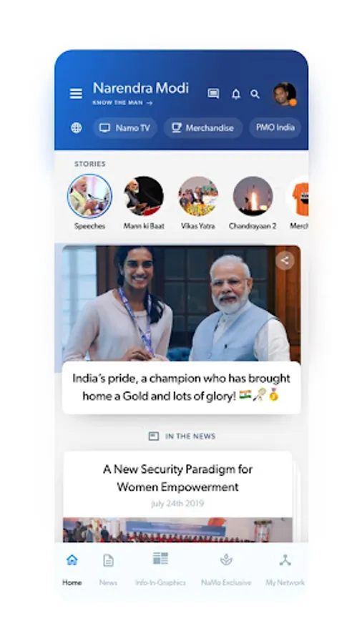
Task: Open the user profile avatar
Action: click(x=285, y=94)
